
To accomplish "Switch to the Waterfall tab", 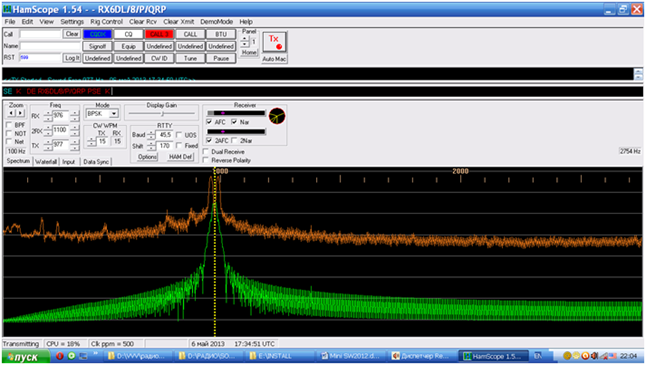I will tap(46, 162).
